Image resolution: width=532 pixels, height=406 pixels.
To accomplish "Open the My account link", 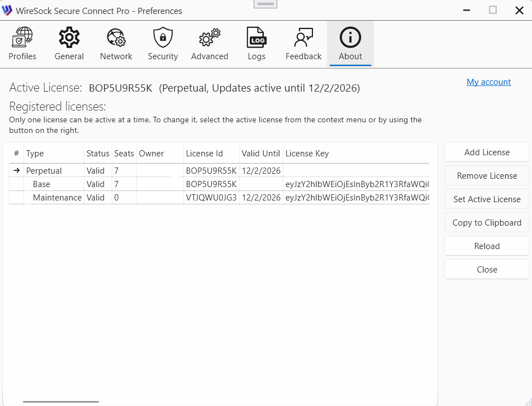I will point(488,82).
